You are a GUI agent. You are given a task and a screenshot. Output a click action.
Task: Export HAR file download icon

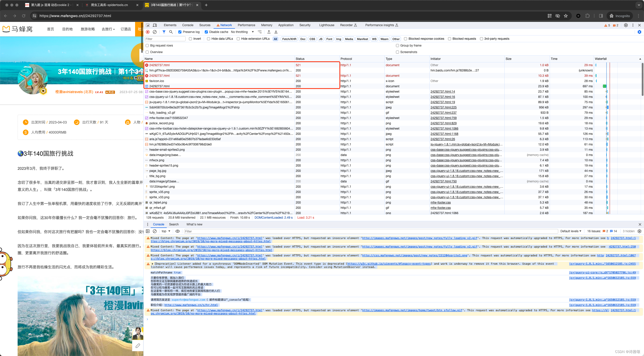(x=276, y=32)
